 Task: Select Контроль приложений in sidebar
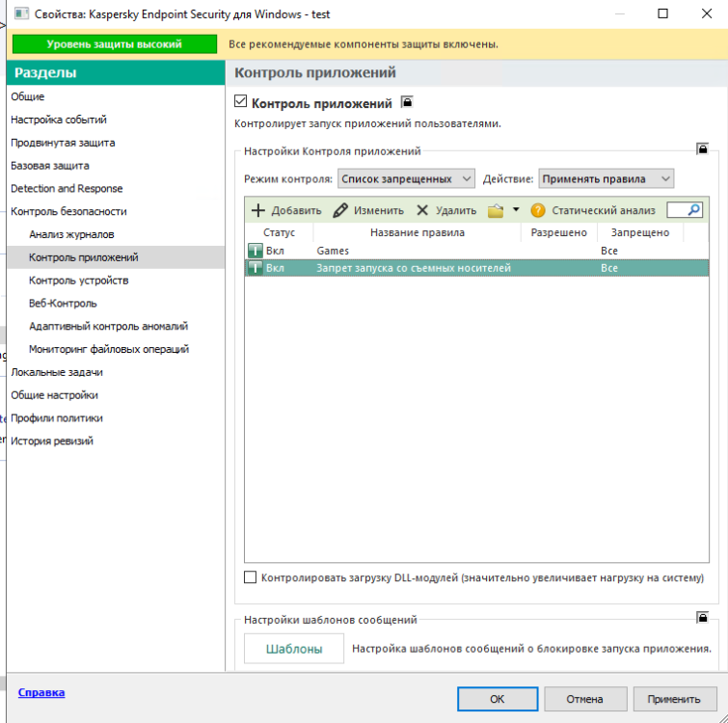[x=84, y=257]
